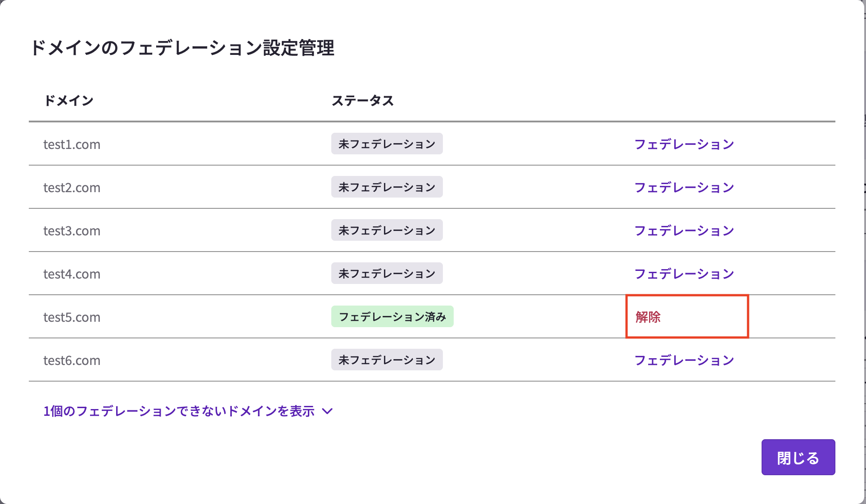This screenshot has height=504, width=866.
Task: Federate the test3.com domain
Action: 684,230
